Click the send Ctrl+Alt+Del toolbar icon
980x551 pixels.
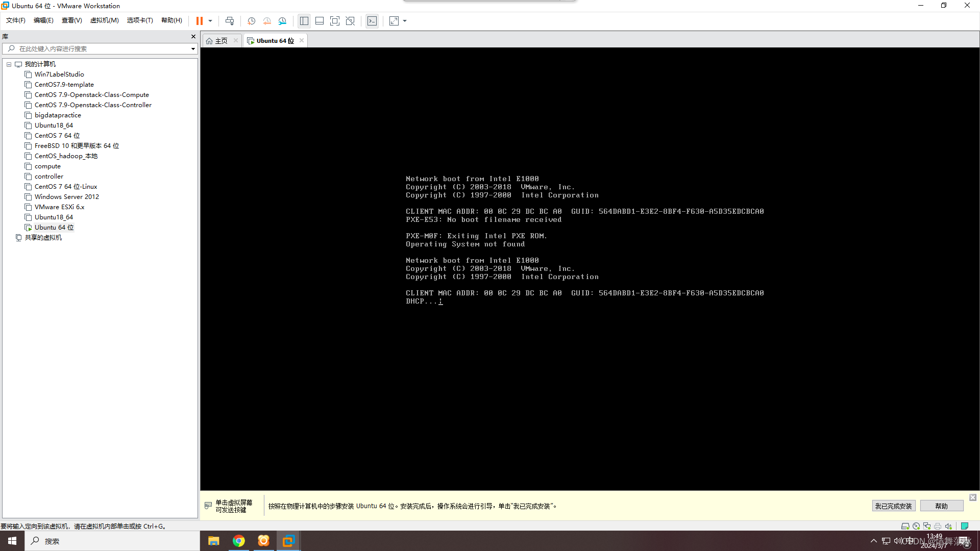(230, 21)
